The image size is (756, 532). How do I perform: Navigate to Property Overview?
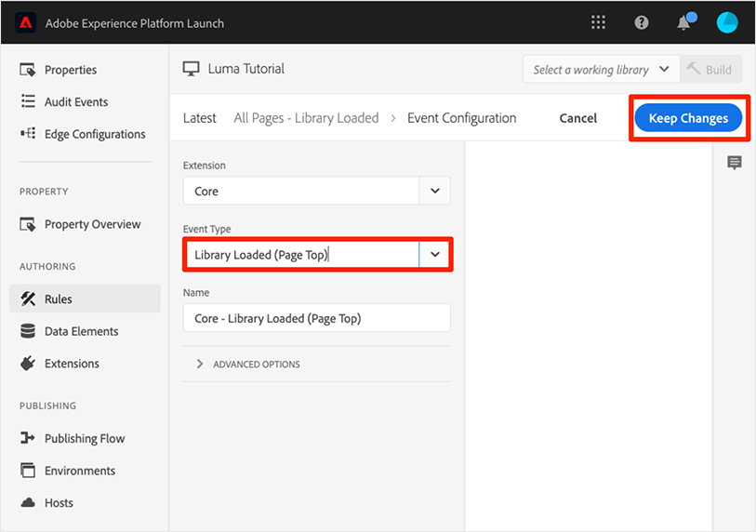coord(93,224)
